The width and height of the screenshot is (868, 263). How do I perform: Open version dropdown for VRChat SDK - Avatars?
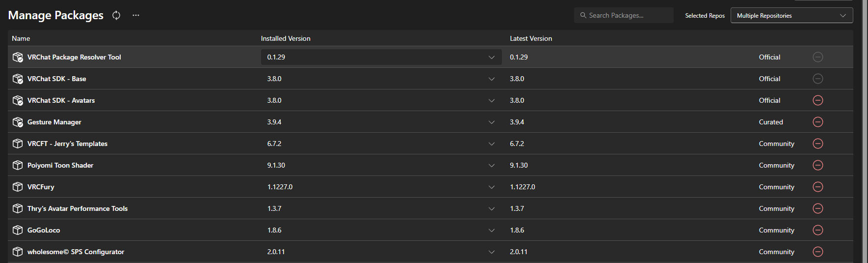pos(381,100)
